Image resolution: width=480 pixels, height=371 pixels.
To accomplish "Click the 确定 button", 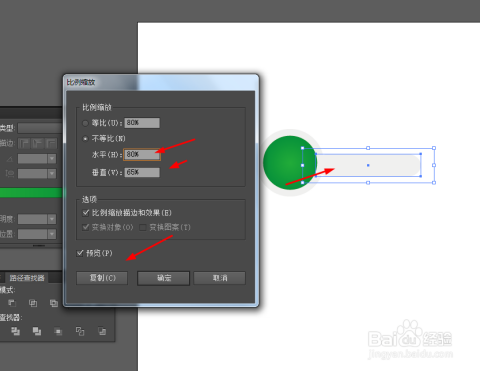I will (164, 278).
